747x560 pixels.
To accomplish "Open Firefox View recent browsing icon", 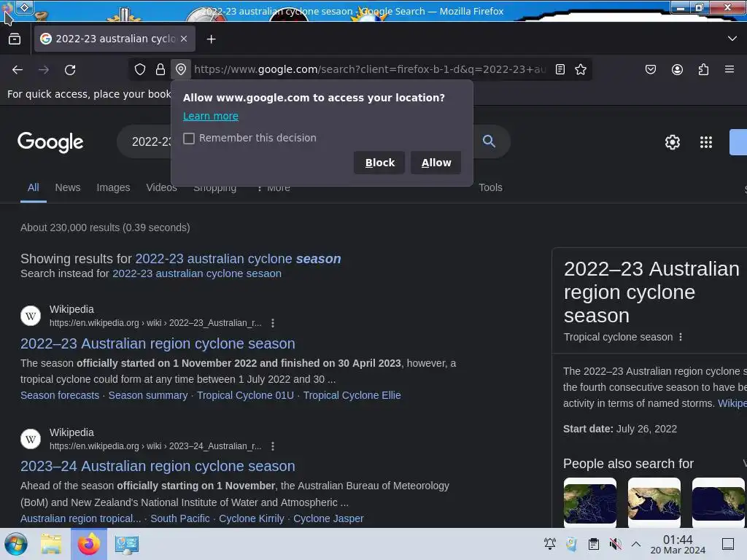I will (x=15, y=39).
